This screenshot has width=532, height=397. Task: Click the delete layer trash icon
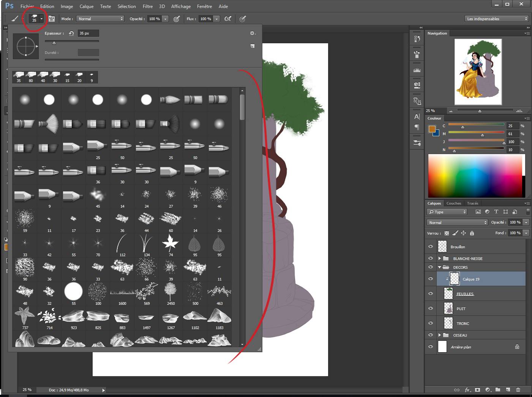pos(518,390)
